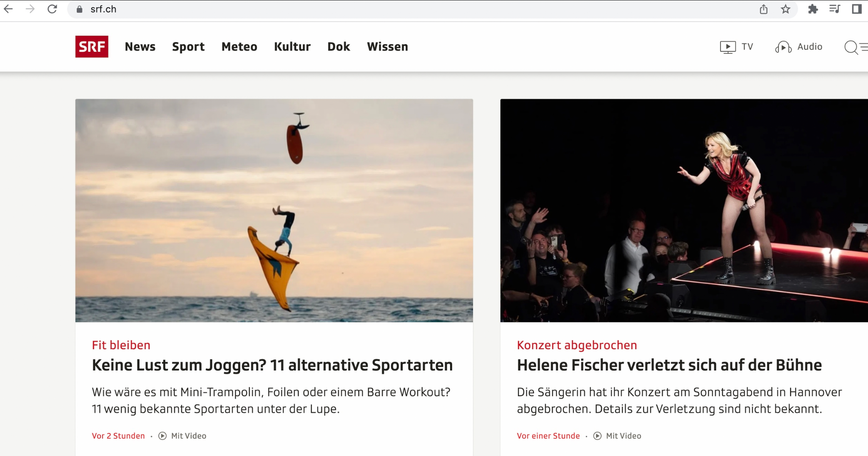Go back with browser back arrow
868x456 pixels.
(8, 9)
